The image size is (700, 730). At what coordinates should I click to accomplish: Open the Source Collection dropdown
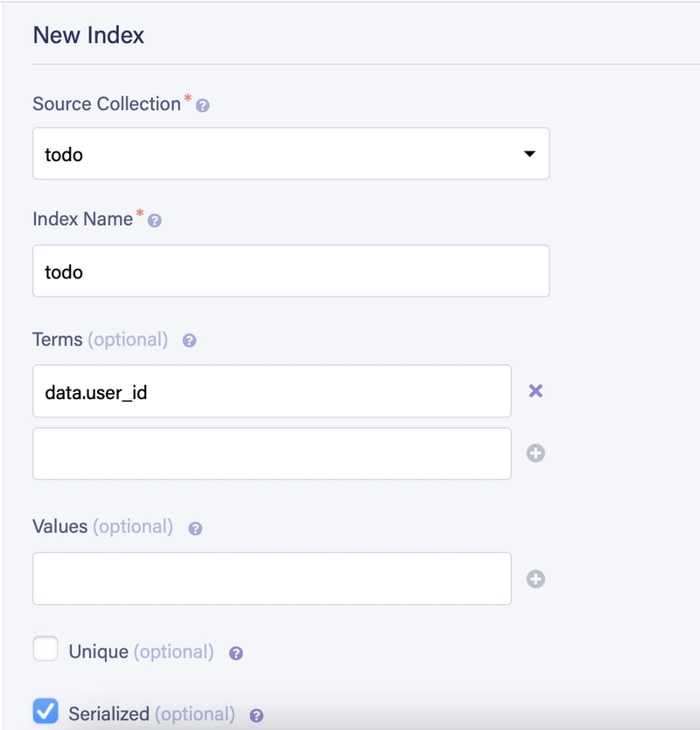coord(290,154)
